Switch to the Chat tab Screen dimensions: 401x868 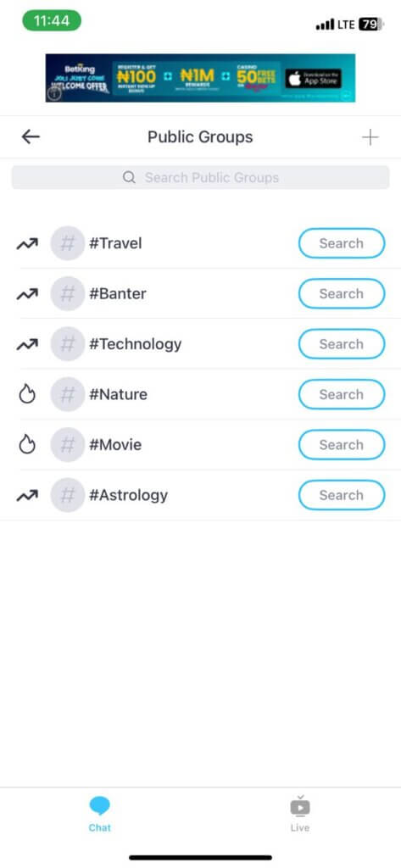point(100,815)
